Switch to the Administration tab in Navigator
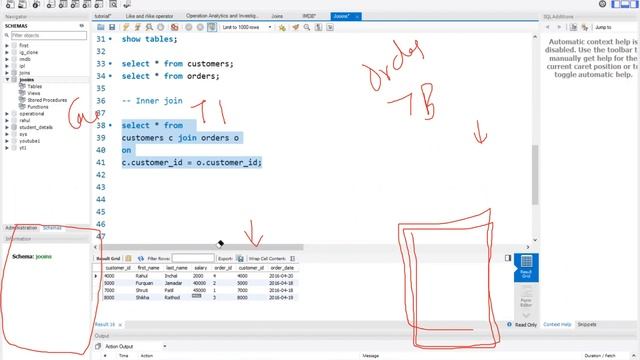 21,228
